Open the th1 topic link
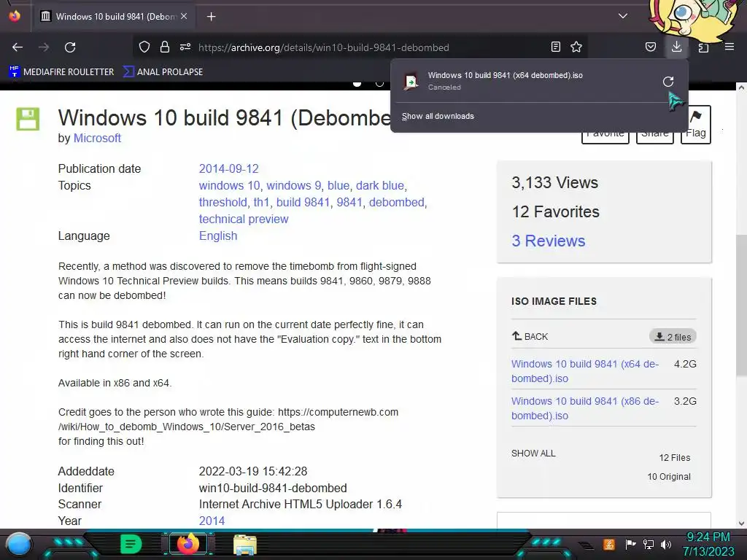 [262, 203]
